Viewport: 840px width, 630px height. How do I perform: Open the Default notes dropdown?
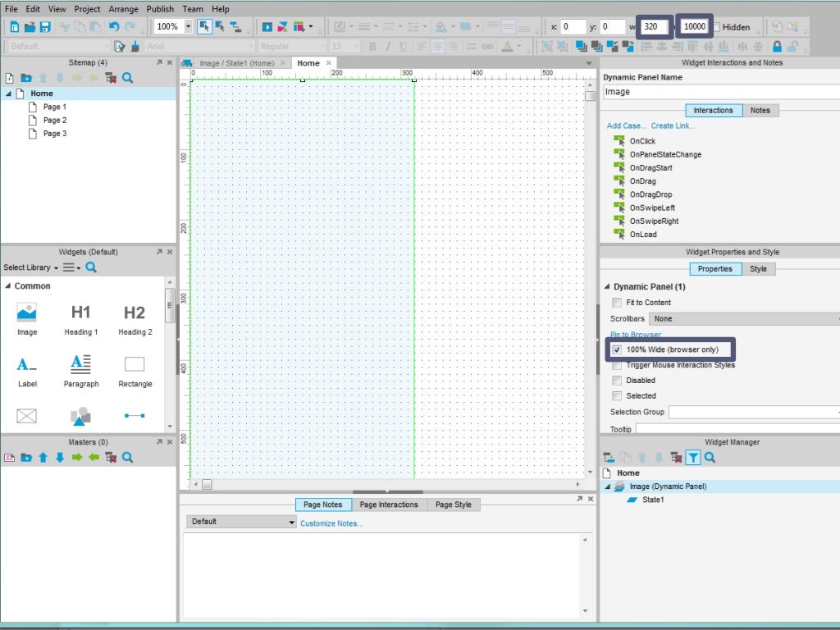tap(241, 521)
